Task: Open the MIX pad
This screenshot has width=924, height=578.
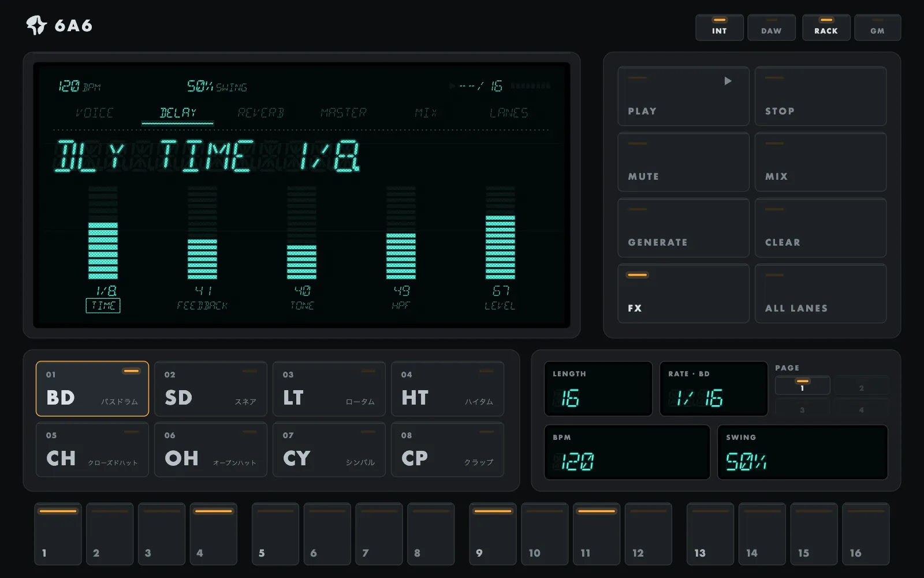Action: [x=821, y=162]
